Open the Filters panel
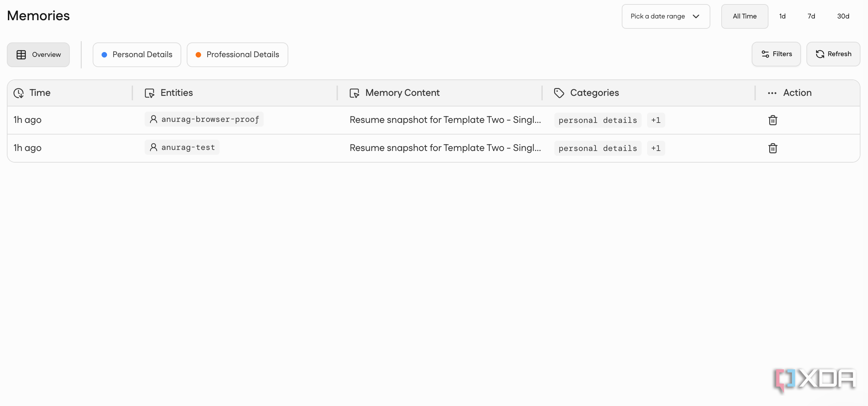 coord(776,54)
